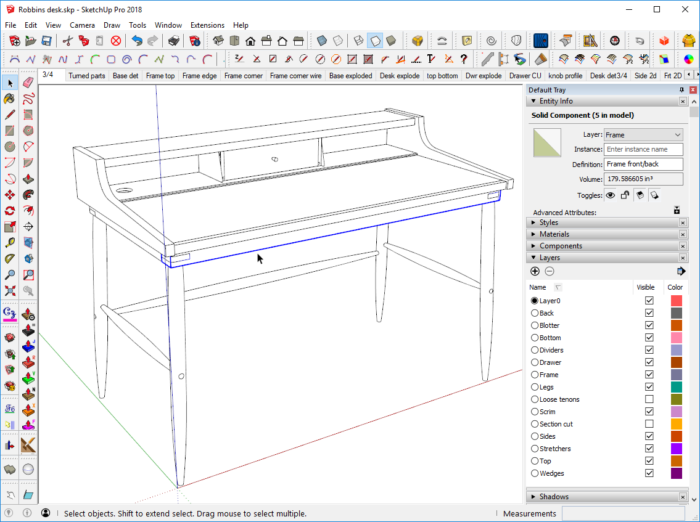Image resolution: width=700 pixels, height=522 pixels.
Task: Pick the Follow Me tool
Action: [x=28, y=195]
